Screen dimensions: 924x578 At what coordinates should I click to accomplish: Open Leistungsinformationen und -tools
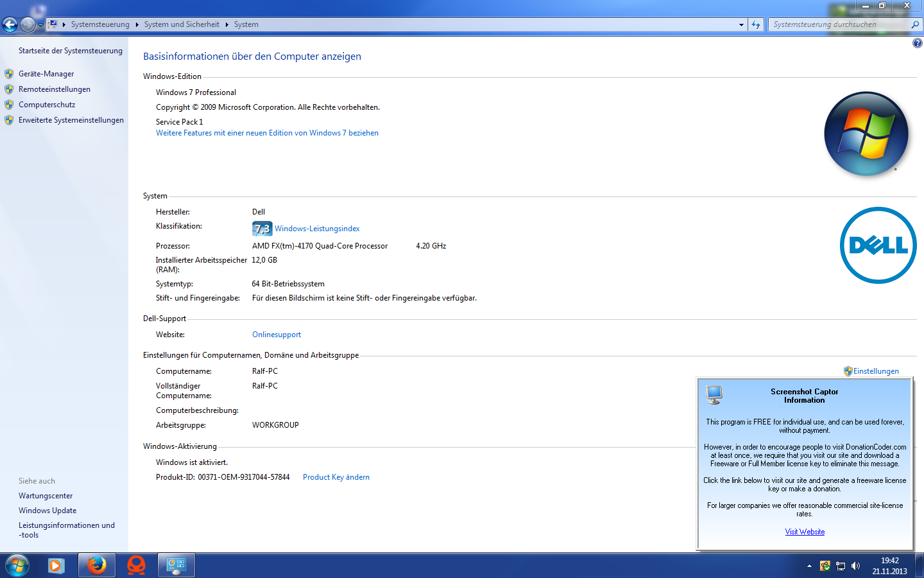pos(67,530)
